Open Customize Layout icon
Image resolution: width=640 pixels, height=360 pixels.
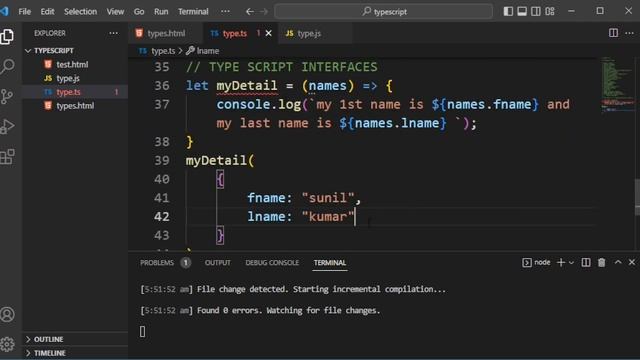pyautogui.click(x=550, y=11)
